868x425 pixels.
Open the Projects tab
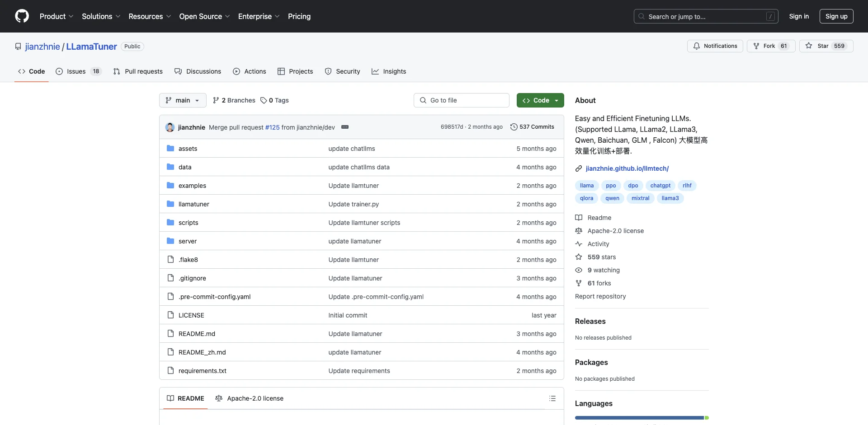(x=295, y=71)
